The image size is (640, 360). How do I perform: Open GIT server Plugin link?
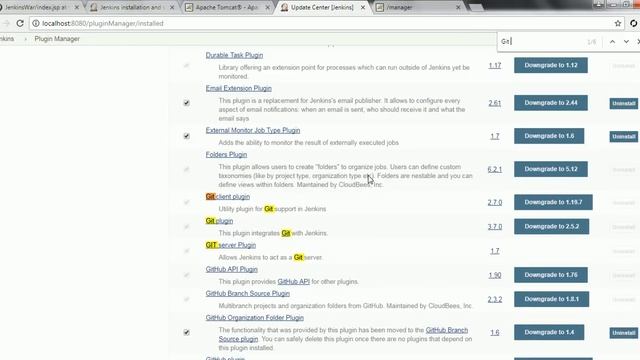click(x=231, y=245)
